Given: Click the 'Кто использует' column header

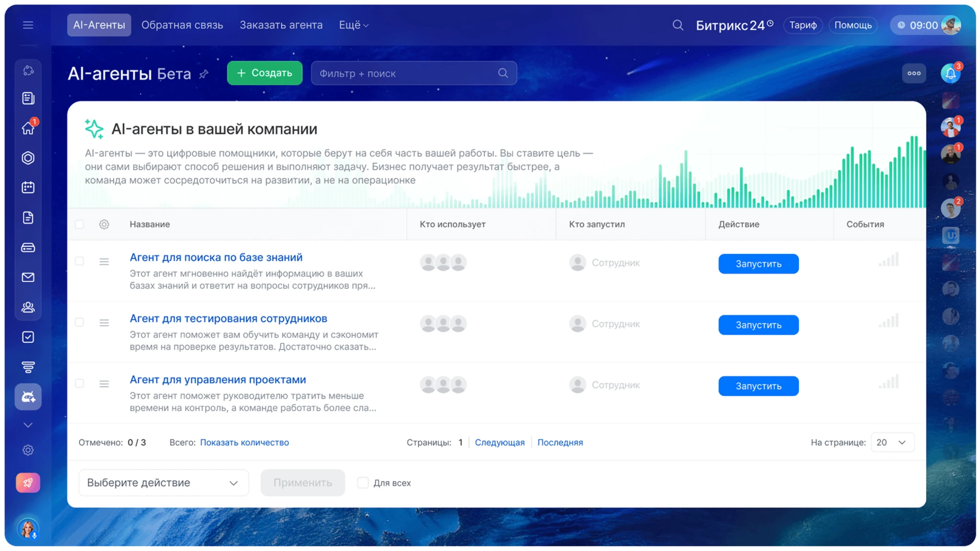Looking at the screenshot, I should point(453,224).
